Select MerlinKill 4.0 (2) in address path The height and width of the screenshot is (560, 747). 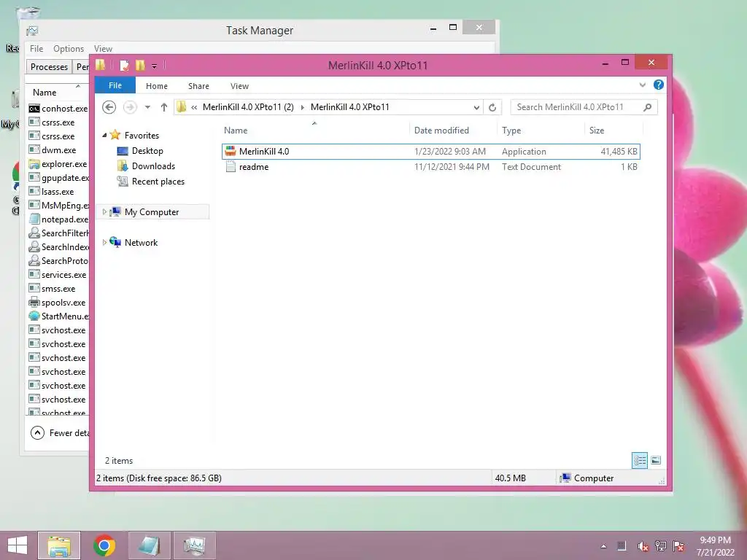(x=248, y=107)
